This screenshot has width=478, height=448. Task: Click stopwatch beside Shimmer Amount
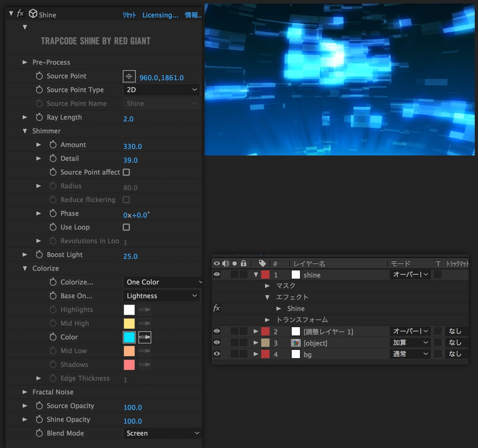point(53,145)
